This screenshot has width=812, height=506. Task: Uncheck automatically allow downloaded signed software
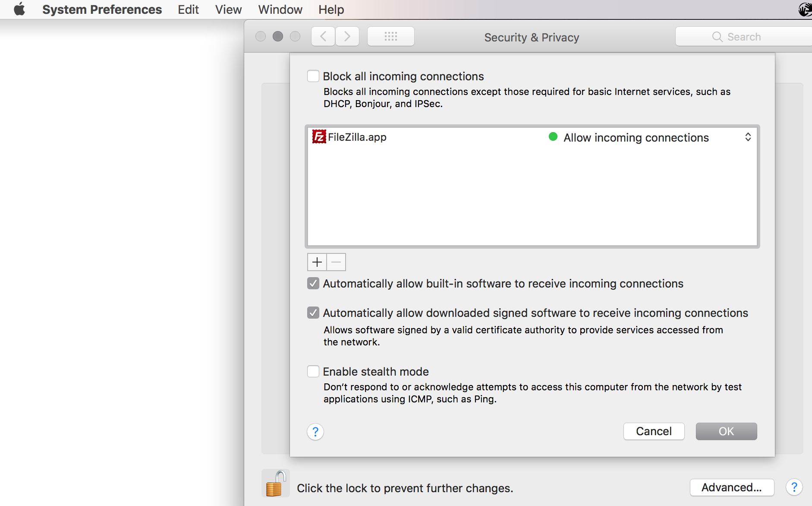point(313,313)
